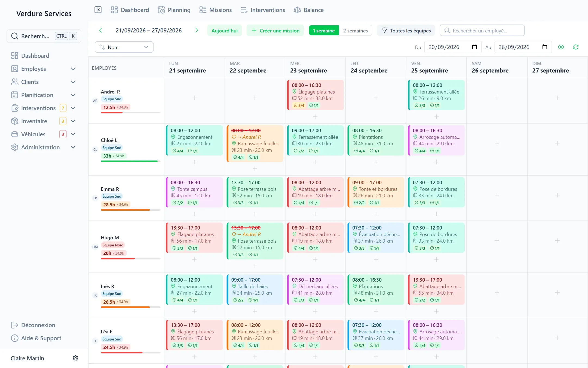Toggle the eye visibility icon

click(561, 47)
